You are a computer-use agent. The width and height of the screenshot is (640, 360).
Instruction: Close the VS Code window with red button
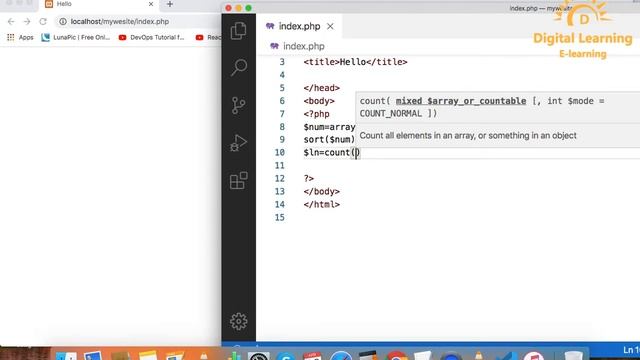tap(229, 8)
